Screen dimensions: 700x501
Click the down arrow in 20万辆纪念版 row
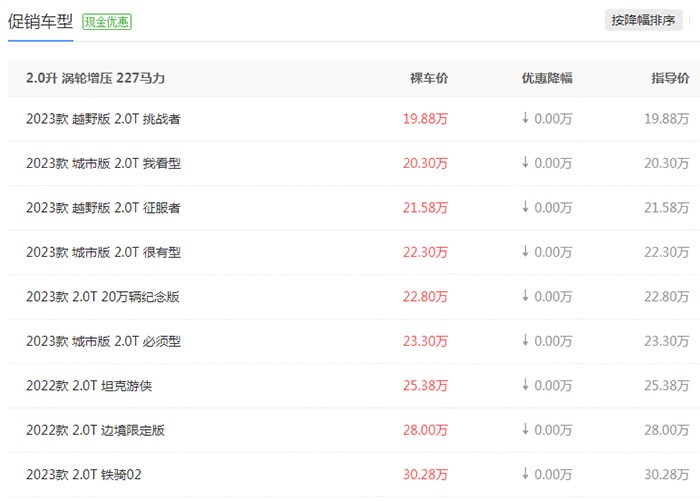pos(525,296)
